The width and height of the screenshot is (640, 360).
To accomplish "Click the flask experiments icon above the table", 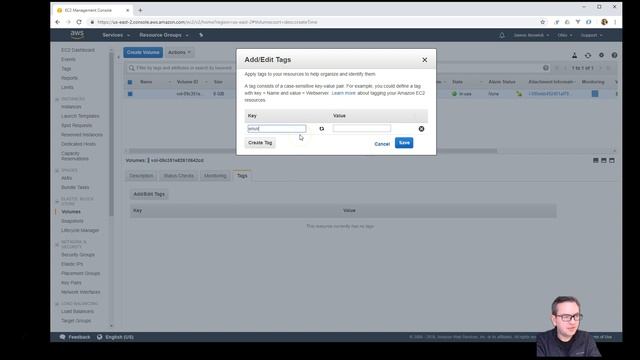I will pyautogui.click(x=574, y=55).
